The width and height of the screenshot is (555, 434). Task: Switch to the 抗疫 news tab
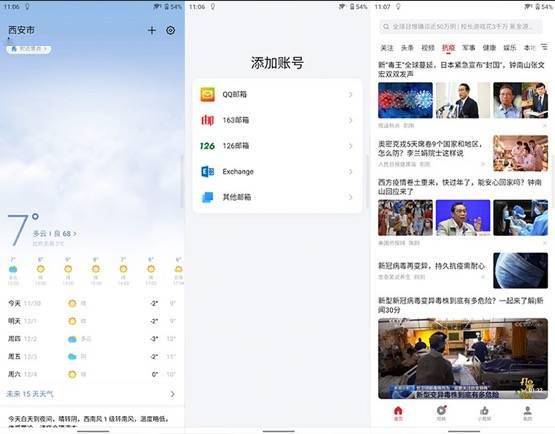[x=448, y=48]
